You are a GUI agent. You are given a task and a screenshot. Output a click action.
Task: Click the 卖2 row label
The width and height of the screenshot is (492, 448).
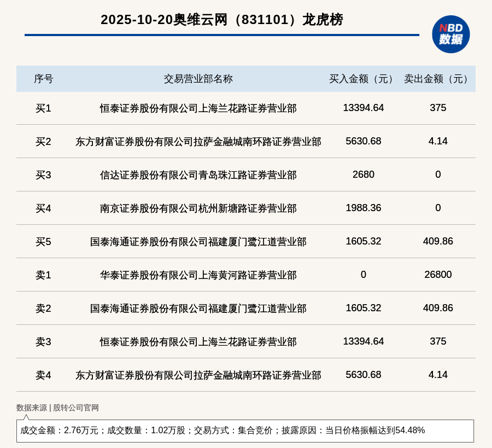pos(43,309)
